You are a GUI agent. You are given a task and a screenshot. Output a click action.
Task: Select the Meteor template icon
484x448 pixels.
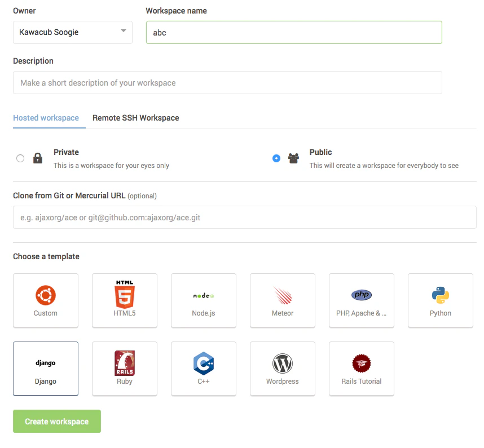coord(283,295)
